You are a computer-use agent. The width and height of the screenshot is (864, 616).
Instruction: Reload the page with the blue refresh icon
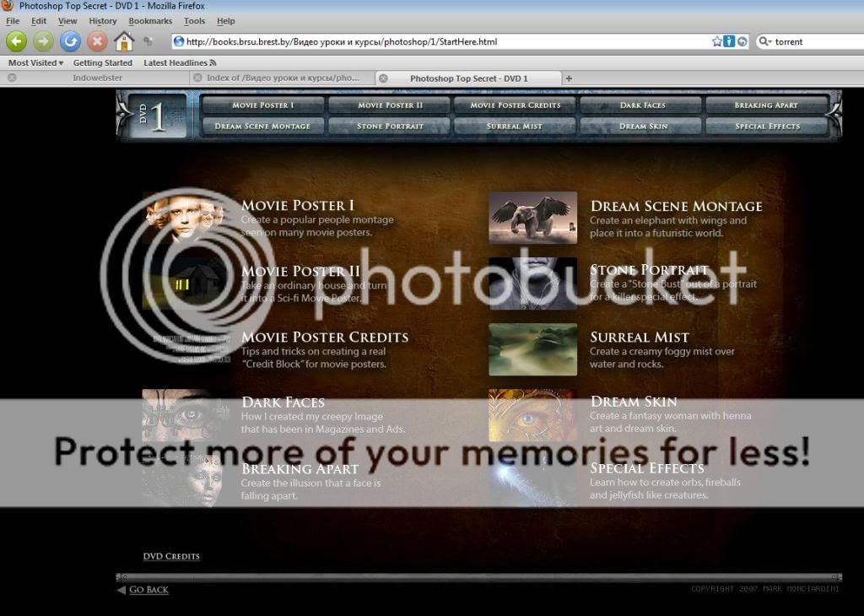70,41
